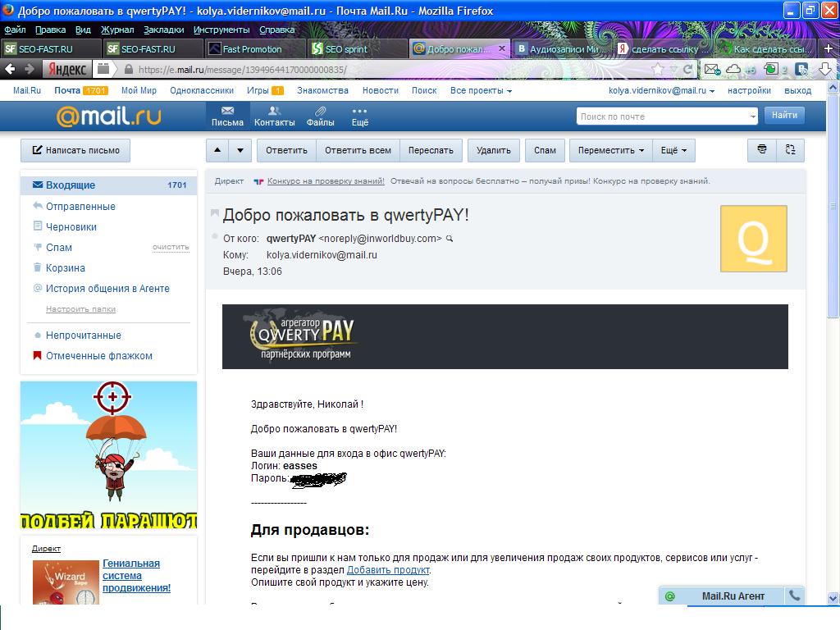The image size is (840, 630).
Task: Switch to the Fast Promotion tab
Action: point(254,48)
